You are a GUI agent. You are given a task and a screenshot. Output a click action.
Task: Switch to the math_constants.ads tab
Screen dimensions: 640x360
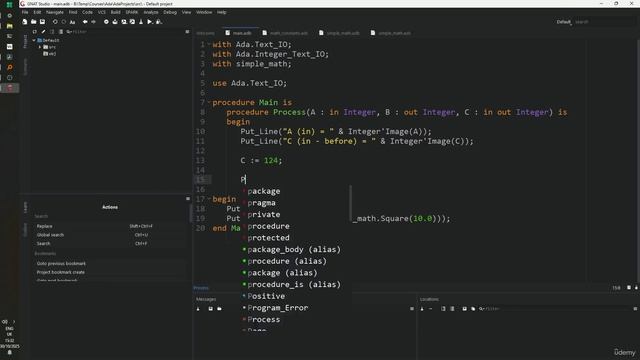(285, 33)
